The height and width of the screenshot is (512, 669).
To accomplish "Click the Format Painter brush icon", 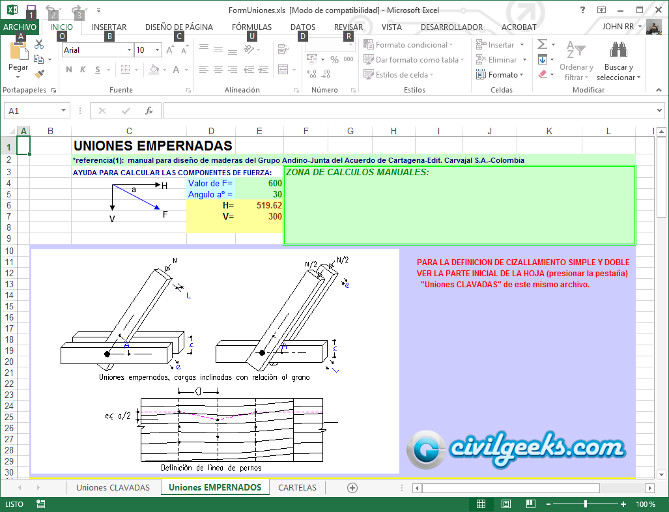I will click(39, 74).
